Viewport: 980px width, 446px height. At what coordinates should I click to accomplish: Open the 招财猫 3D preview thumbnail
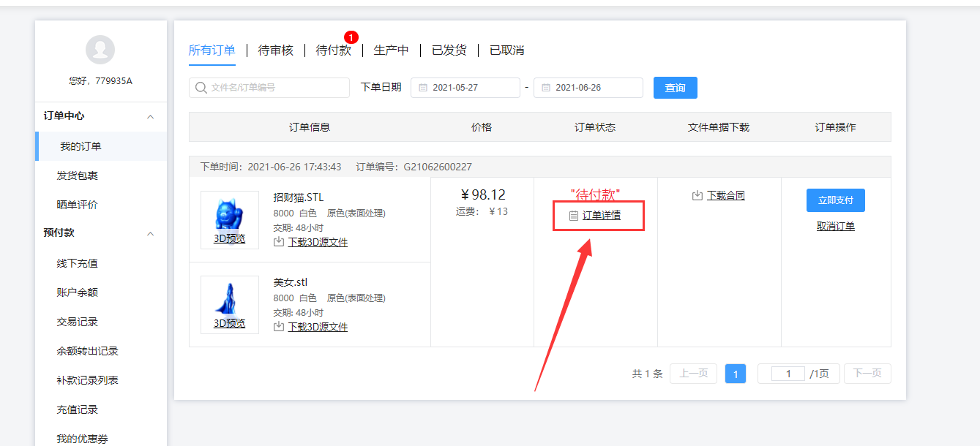(x=229, y=219)
